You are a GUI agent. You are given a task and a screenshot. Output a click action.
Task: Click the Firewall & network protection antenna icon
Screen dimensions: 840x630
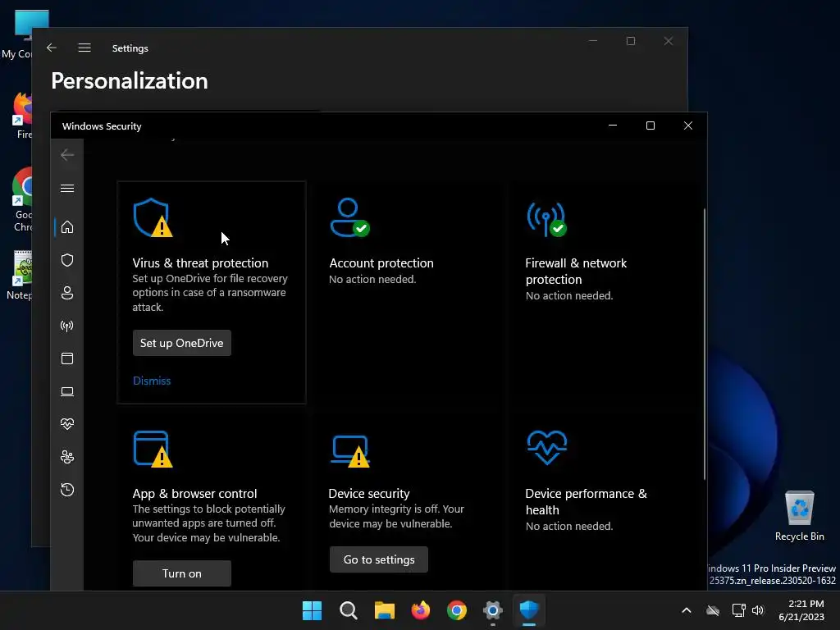tap(546, 218)
